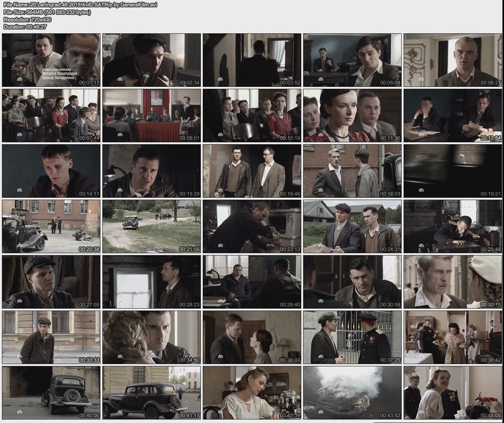Select the Stalin portrait meeting frame 00:09:01
Image resolution: width=504 pixels, height=423 pixels.
152,116
